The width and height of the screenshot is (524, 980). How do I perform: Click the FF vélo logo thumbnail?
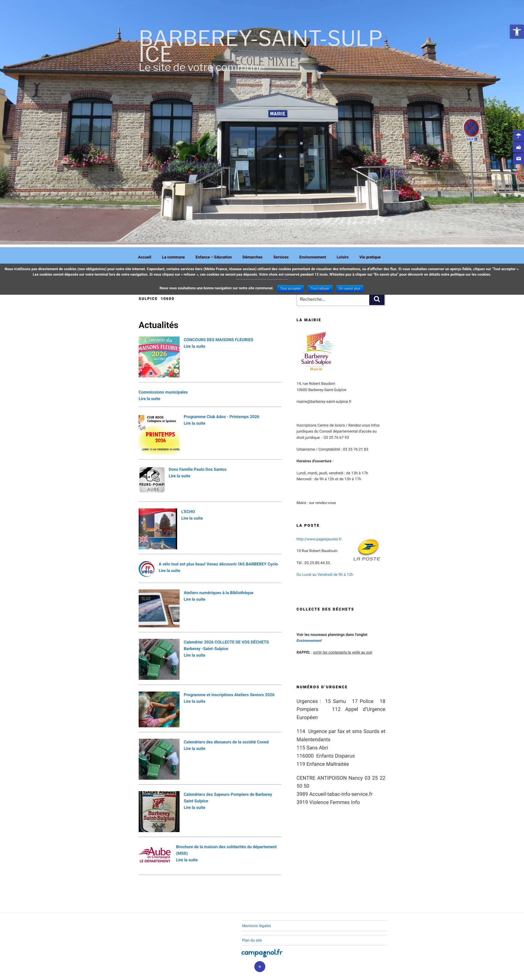[x=147, y=569]
